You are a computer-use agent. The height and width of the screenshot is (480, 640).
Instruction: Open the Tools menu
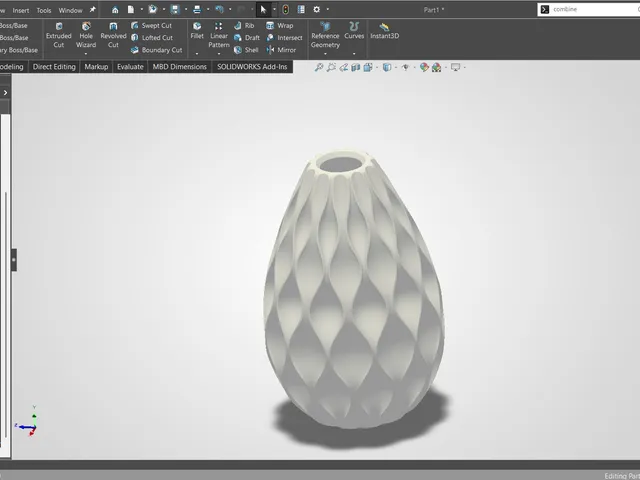tap(44, 10)
